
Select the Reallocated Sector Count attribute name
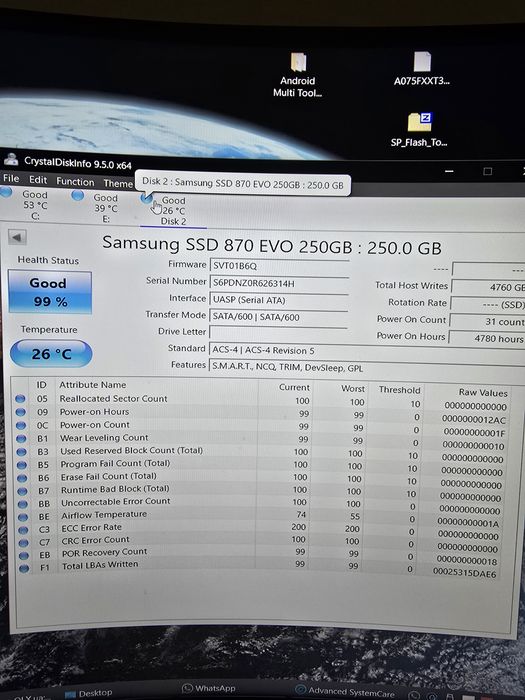(x=113, y=399)
